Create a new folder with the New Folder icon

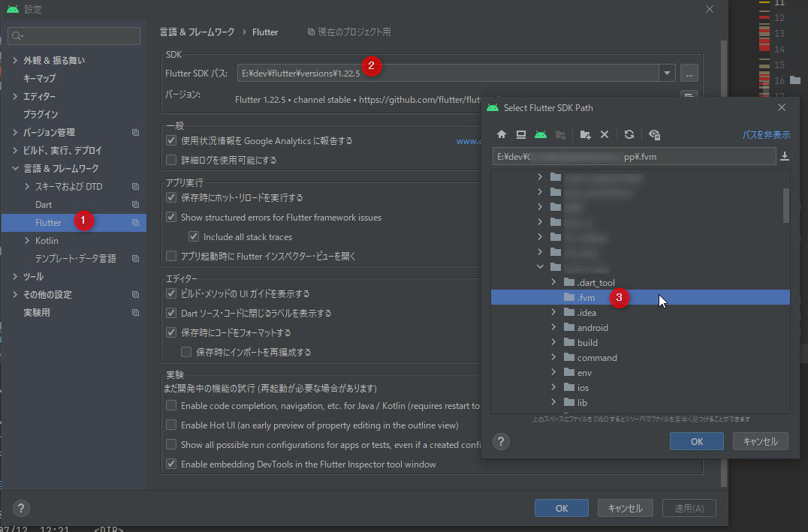pyautogui.click(x=585, y=134)
